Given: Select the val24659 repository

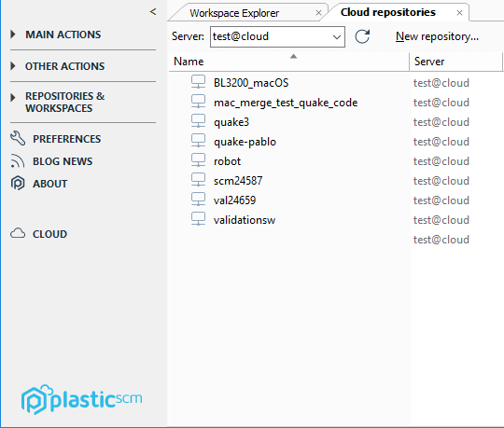Looking at the screenshot, I should pyautogui.click(x=234, y=200).
